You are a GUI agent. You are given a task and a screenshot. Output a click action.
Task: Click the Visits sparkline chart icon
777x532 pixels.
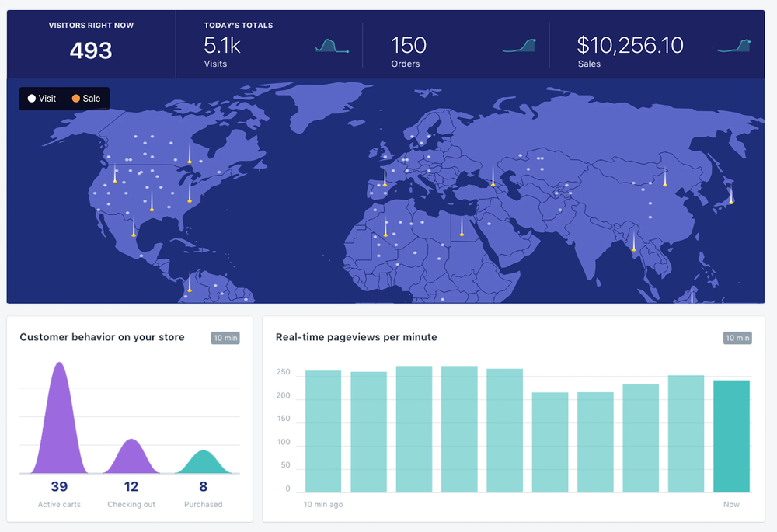tap(332, 47)
